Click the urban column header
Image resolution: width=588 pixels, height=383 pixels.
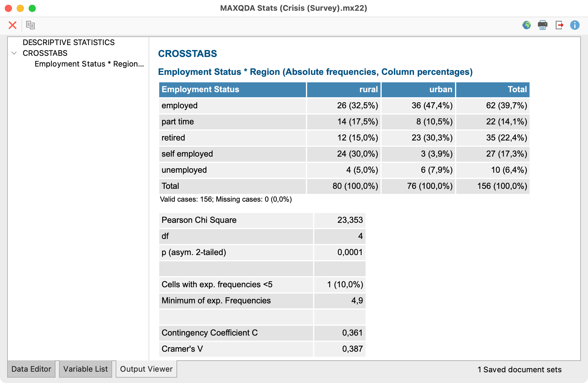click(x=441, y=89)
